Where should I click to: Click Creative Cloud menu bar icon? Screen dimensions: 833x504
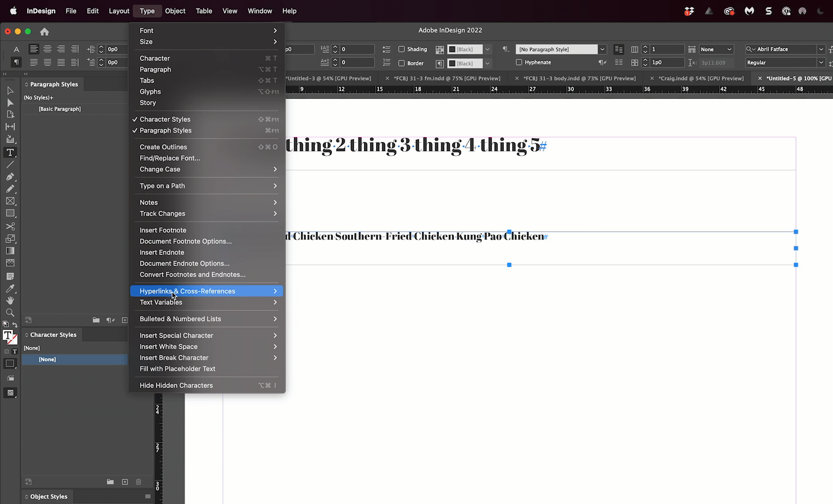pyautogui.click(x=729, y=11)
